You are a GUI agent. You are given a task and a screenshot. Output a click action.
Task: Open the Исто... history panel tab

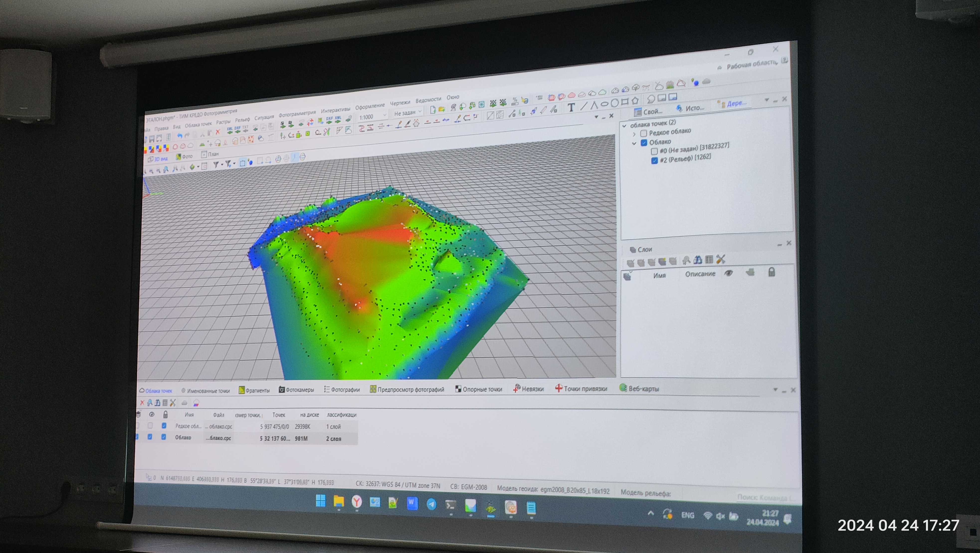tap(690, 108)
